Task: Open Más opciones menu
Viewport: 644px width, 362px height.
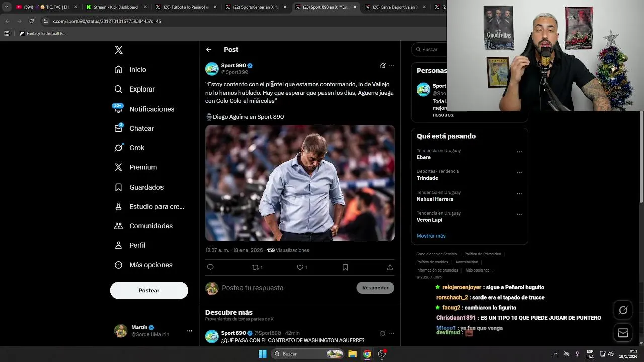Action: click(143, 265)
